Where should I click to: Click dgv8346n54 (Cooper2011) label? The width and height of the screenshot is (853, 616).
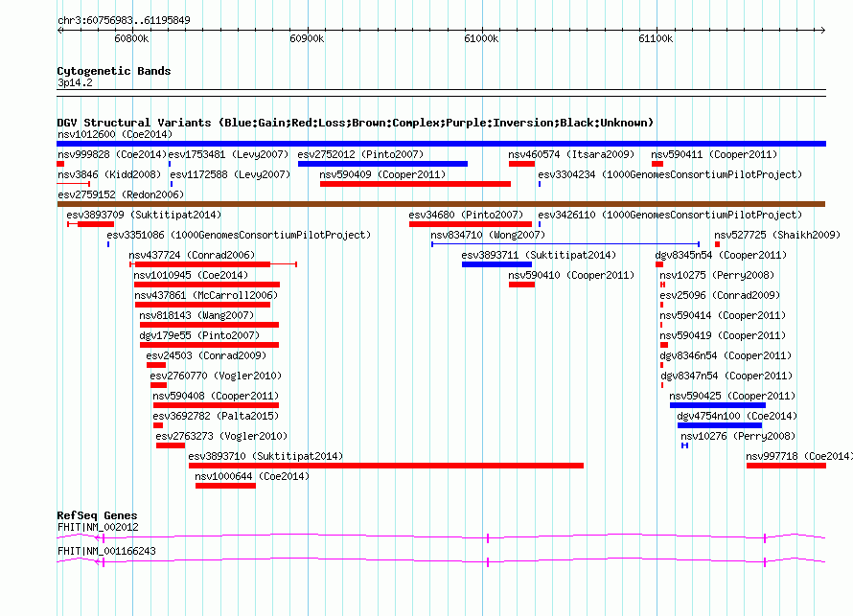(726, 355)
